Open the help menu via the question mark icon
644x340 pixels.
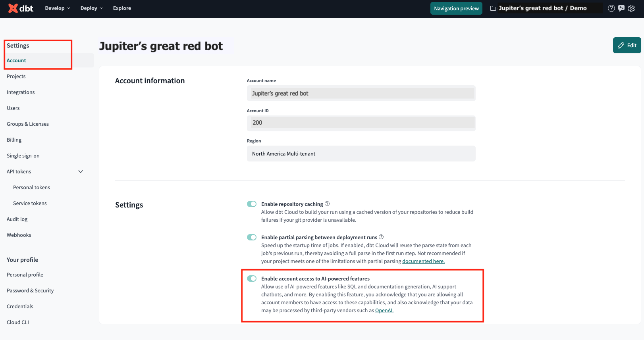(611, 8)
